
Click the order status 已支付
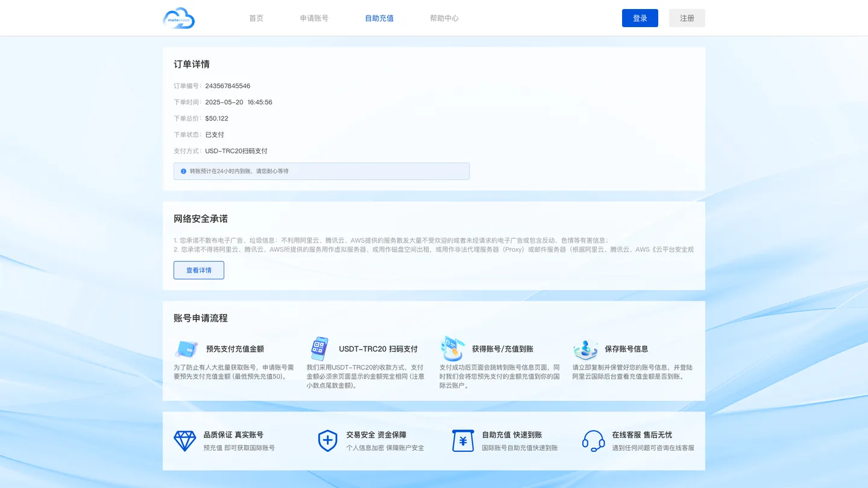point(215,135)
